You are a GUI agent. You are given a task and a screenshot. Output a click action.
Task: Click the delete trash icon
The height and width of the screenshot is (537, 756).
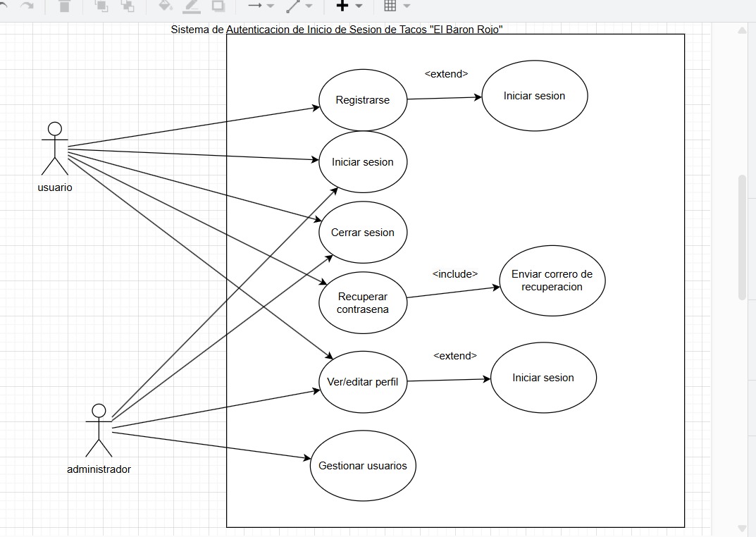[64, 6]
